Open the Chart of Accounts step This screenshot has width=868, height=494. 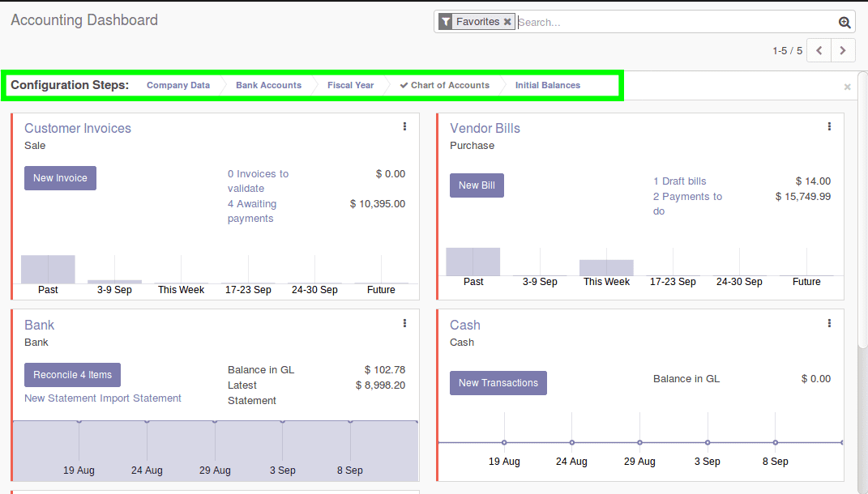(x=451, y=84)
